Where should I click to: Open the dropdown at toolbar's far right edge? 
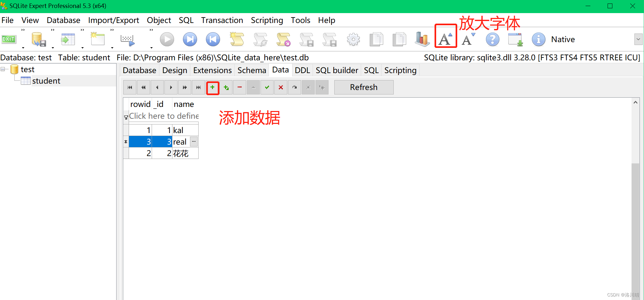639,39
